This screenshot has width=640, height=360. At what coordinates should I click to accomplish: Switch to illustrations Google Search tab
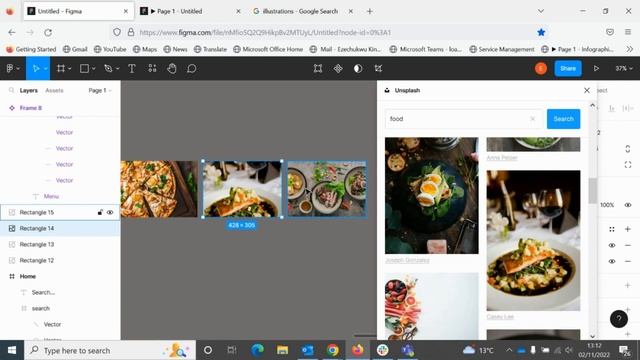click(x=303, y=11)
